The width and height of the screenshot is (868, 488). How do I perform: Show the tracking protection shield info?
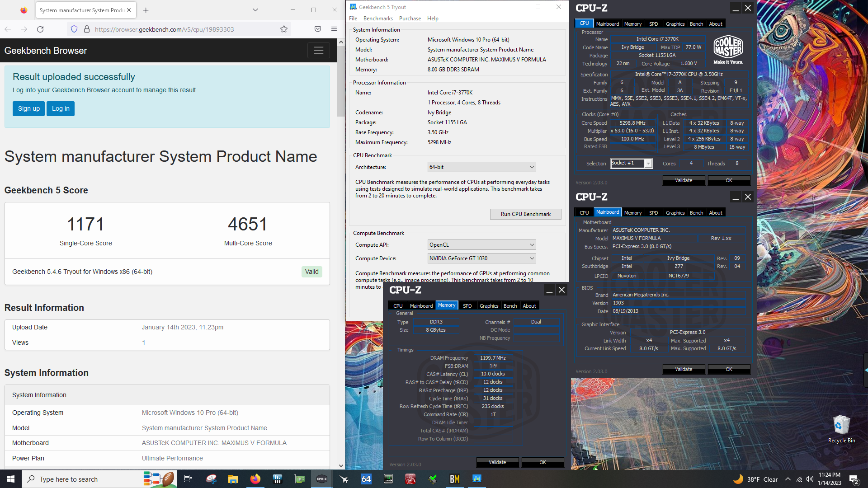(74, 29)
